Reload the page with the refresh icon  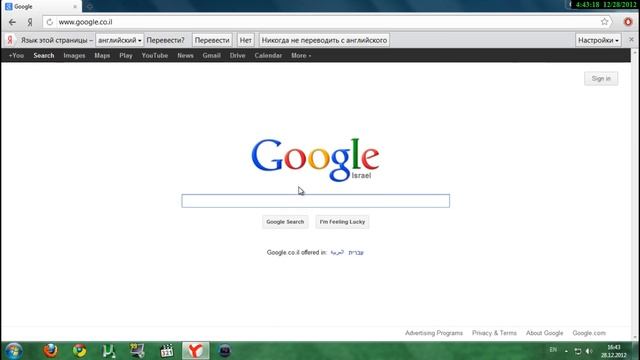pyautogui.click(x=50, y=22)
